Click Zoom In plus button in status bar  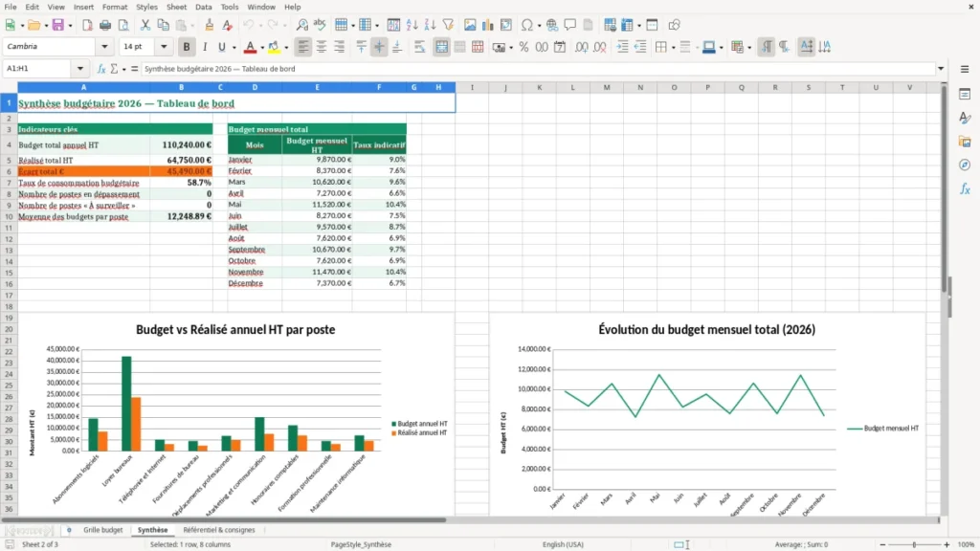click(947, 544)
